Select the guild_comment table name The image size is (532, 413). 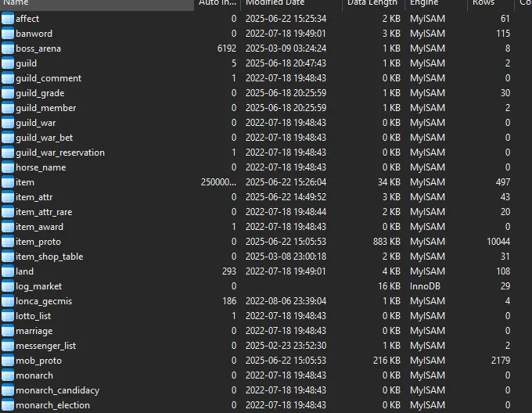[49, 78]
